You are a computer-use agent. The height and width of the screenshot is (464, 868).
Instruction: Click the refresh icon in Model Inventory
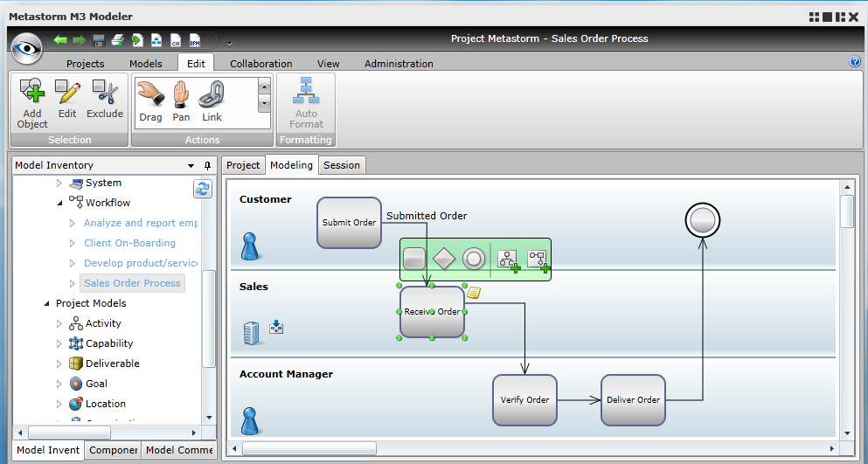click(202, 189)
